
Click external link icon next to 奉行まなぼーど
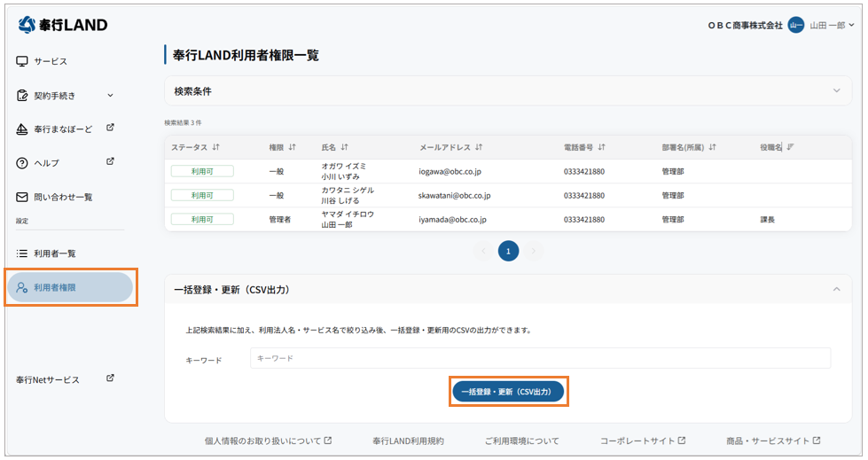click(x=110, y=128)
